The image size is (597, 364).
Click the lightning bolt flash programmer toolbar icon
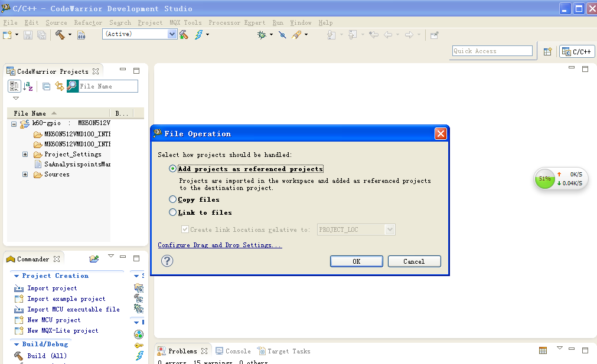(199, 35)
